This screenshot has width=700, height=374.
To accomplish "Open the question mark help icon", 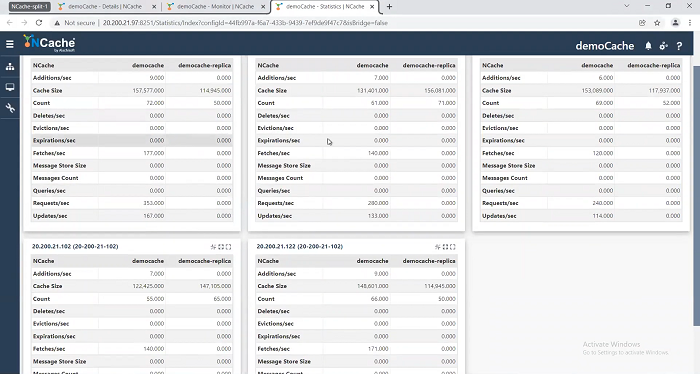I will pyautogui.click(x=679, y=46).
